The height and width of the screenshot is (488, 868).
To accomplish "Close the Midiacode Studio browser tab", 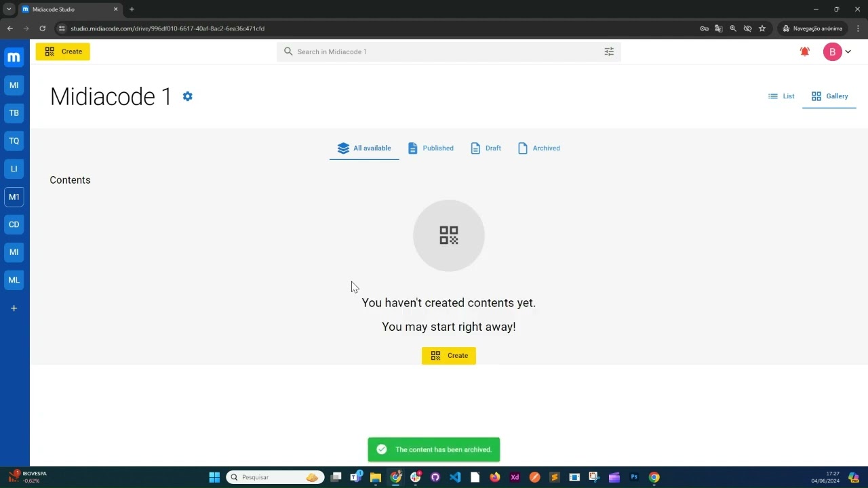I will pos(116,9).
